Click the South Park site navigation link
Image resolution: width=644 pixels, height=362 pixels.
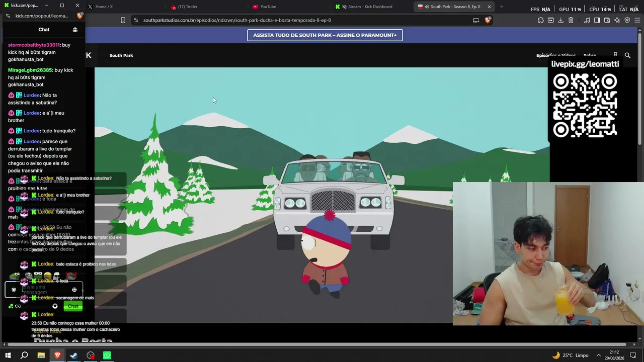click(x=121, y=55)
